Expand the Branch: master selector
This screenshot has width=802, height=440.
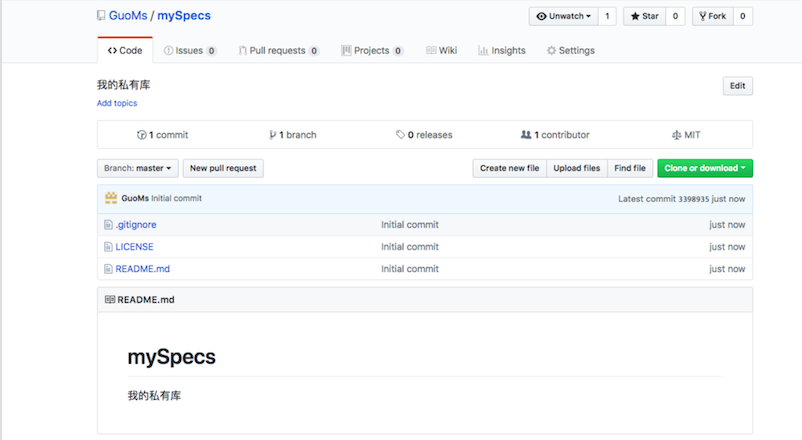pos(137,168)
